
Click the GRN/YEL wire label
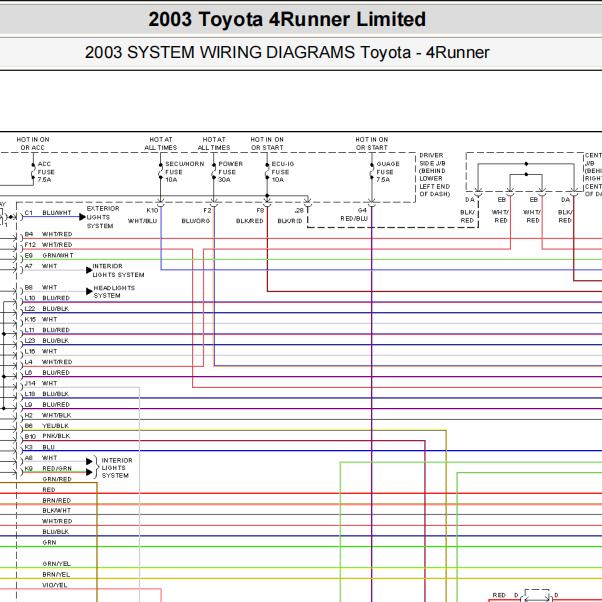56,564
